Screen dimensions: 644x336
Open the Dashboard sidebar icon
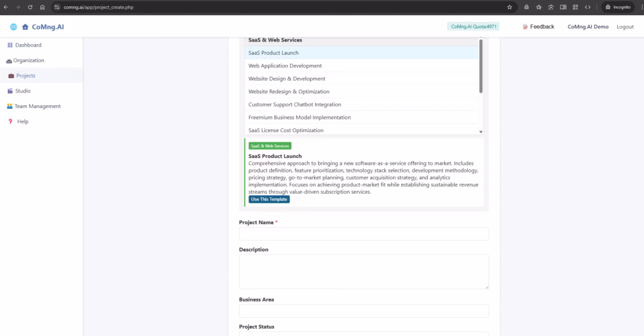tap(10, 45)
